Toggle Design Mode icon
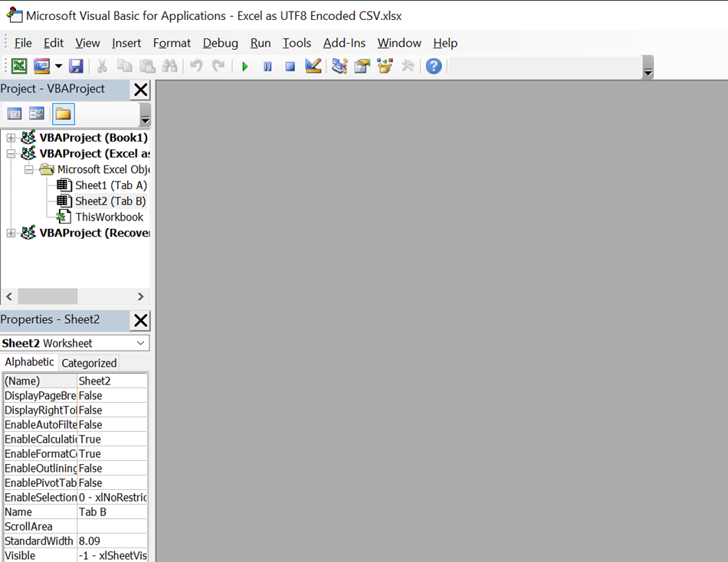Viewport: 728px width, 562px height. 313,66
